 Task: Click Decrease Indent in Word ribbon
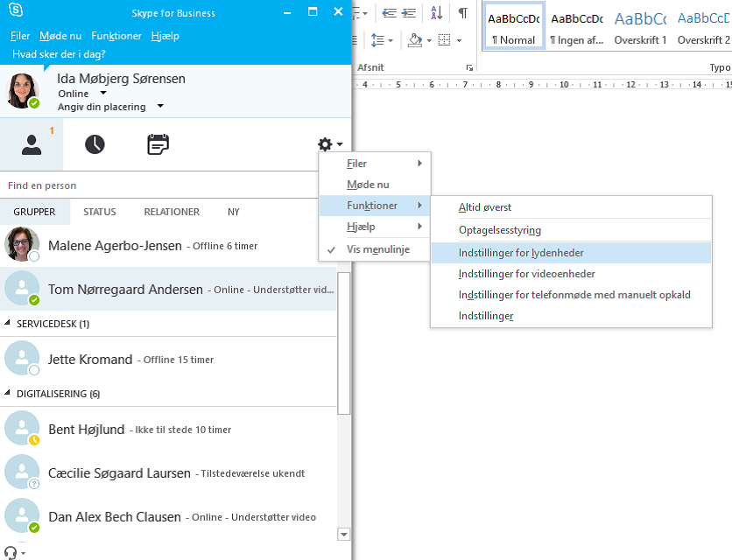click(389, 13)
